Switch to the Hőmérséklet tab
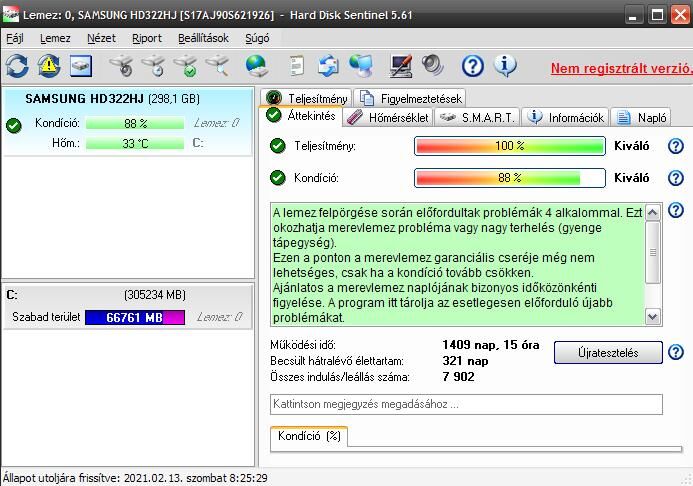693x486 pixels. tap(388, 118)
